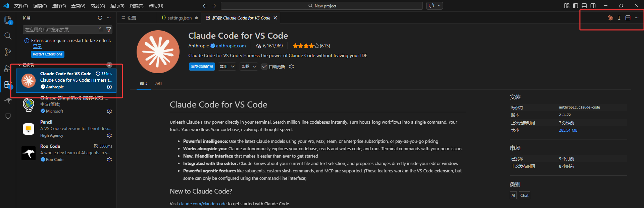Image resolution: width=644 pixels, height=208 pixels.
Task: Select the Details tab of the extension
Action: pos(144,83)
